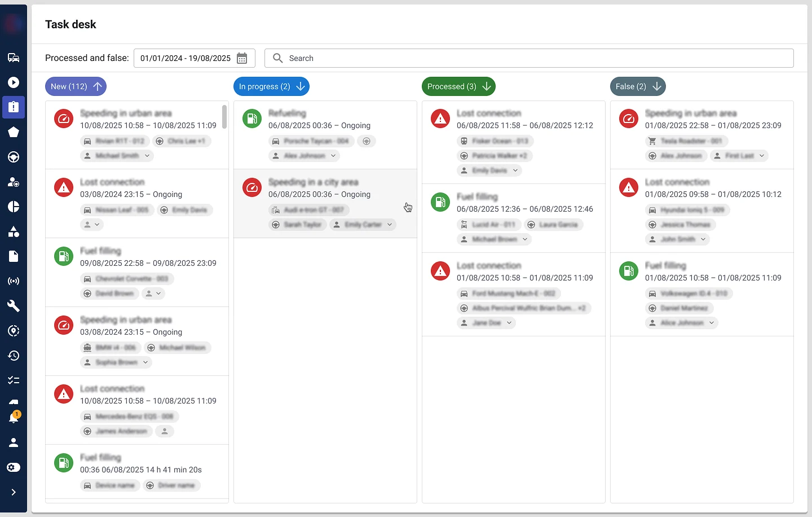Expand chevron on Lost connection 03/08/2024 23:15 card
This screenshot has width=812, height=517.
pyautogui.click(x=97, y=225)
